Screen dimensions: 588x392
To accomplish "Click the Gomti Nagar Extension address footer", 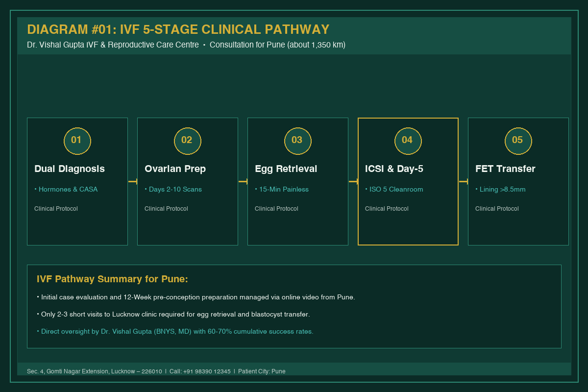I will tap(156, 371).
